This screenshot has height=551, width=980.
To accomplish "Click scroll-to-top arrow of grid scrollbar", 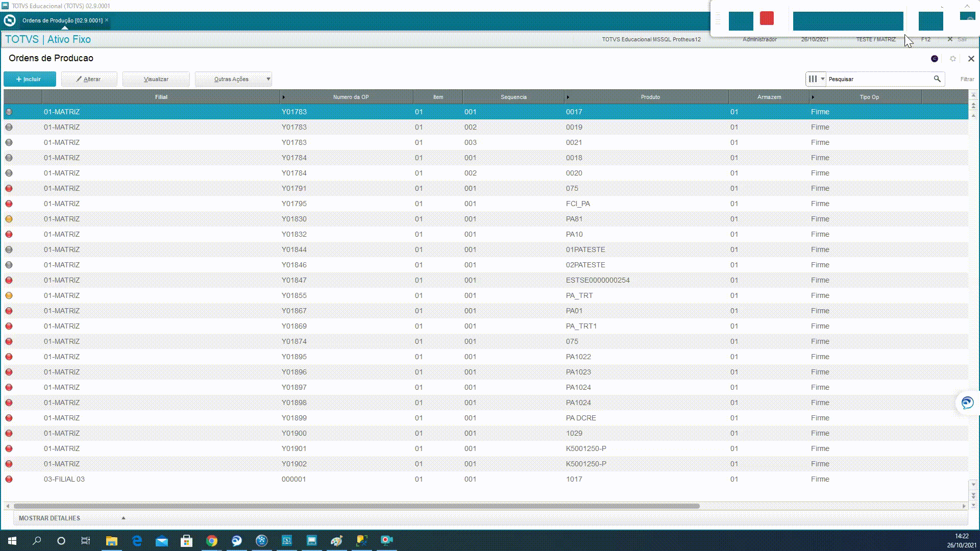I will [x=973, y=95].
